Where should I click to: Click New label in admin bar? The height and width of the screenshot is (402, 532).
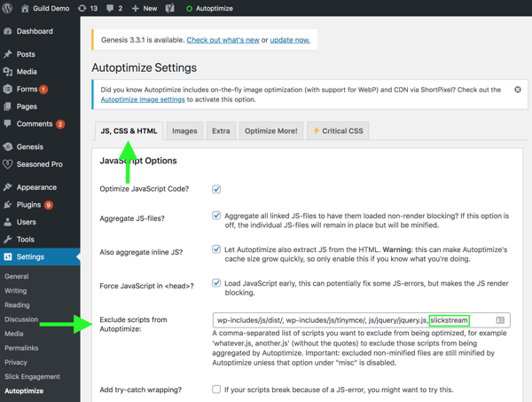(150, 9)
